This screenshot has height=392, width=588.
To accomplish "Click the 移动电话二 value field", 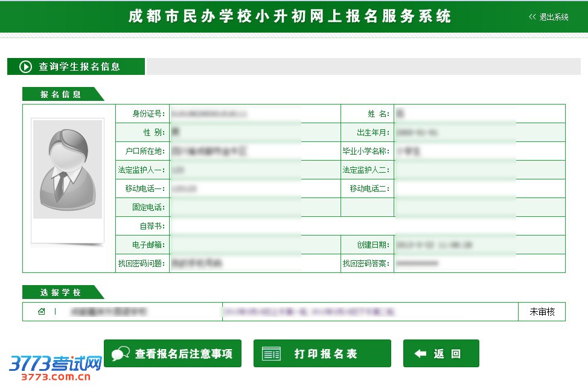I will pos(479,188).
